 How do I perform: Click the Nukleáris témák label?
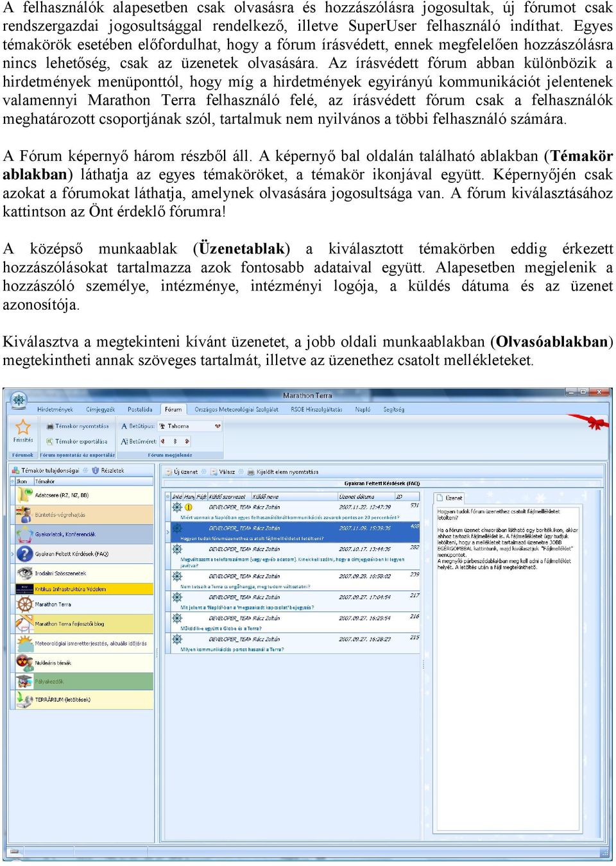click(53, 663)
